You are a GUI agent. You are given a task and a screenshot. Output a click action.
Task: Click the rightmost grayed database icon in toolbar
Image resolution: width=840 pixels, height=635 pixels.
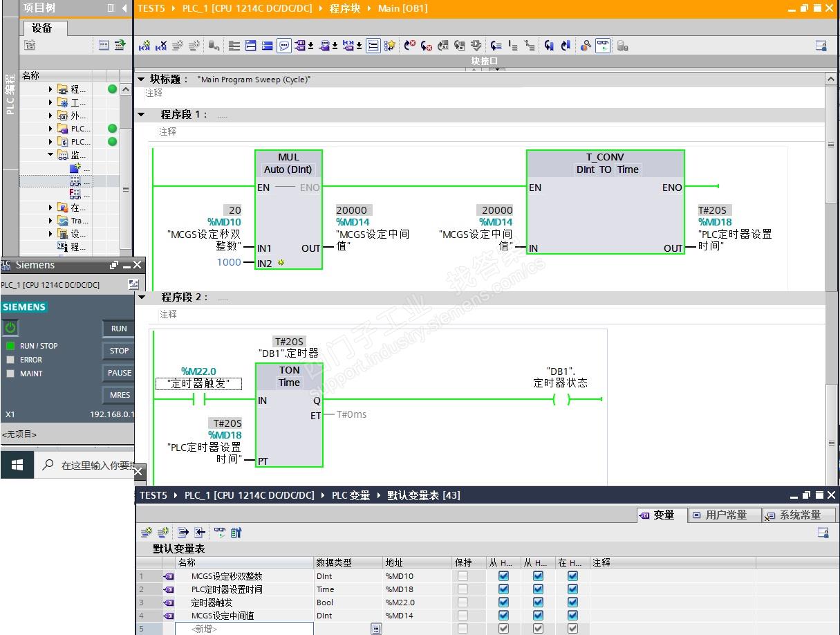[x=622, y=46]
